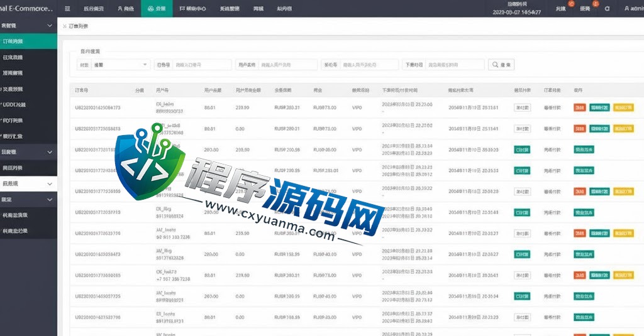The image size is (644, 336).
Task: Click yellow button in order ...725088813 row
Action: coord(623,128)
